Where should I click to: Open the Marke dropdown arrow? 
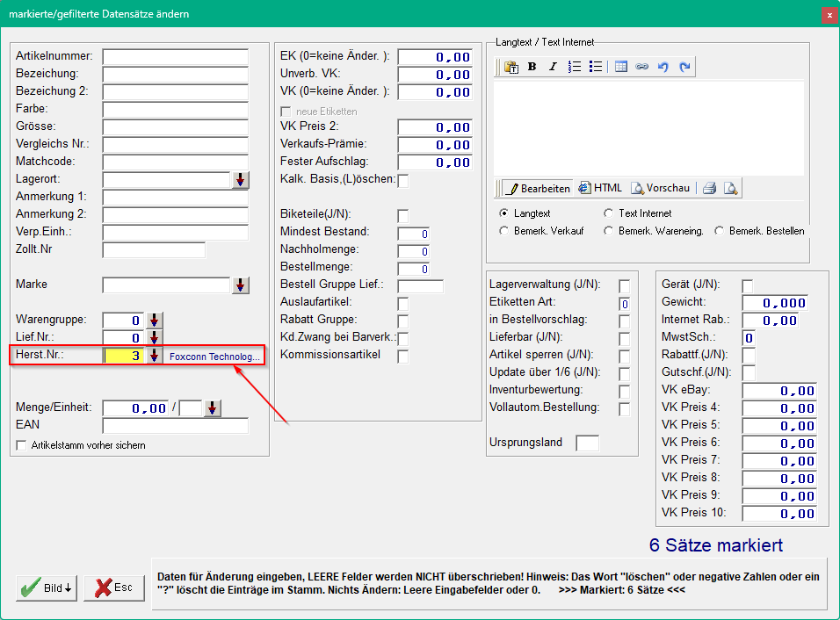(x=240, y=285)
